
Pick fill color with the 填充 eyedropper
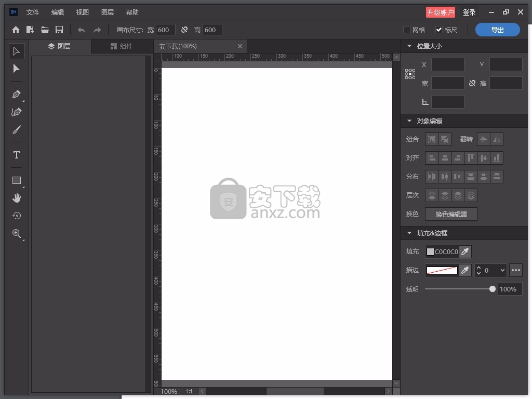coord(465,251)
